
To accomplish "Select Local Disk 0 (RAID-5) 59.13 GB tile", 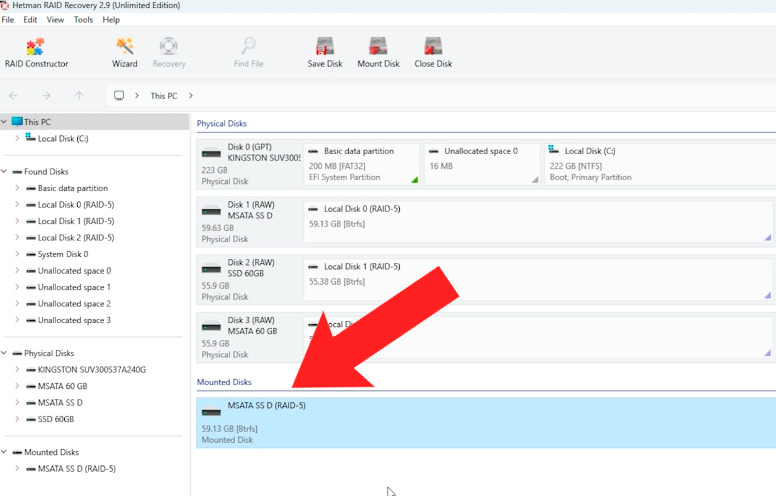I will (x=538, y=222).
